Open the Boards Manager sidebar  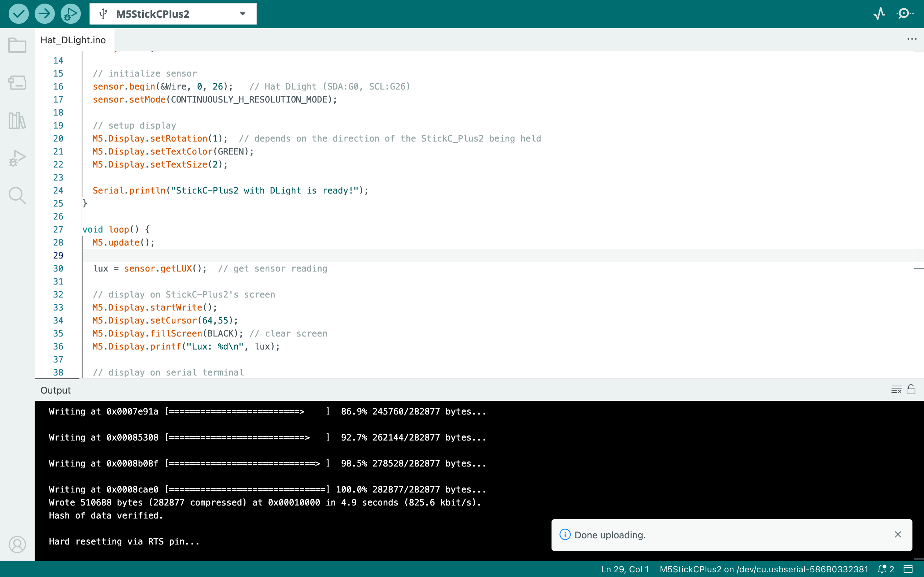(17, 82)
